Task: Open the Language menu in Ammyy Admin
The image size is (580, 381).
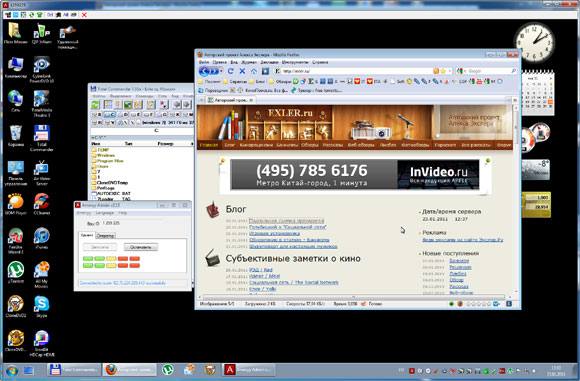Action: tap(105, 213)
